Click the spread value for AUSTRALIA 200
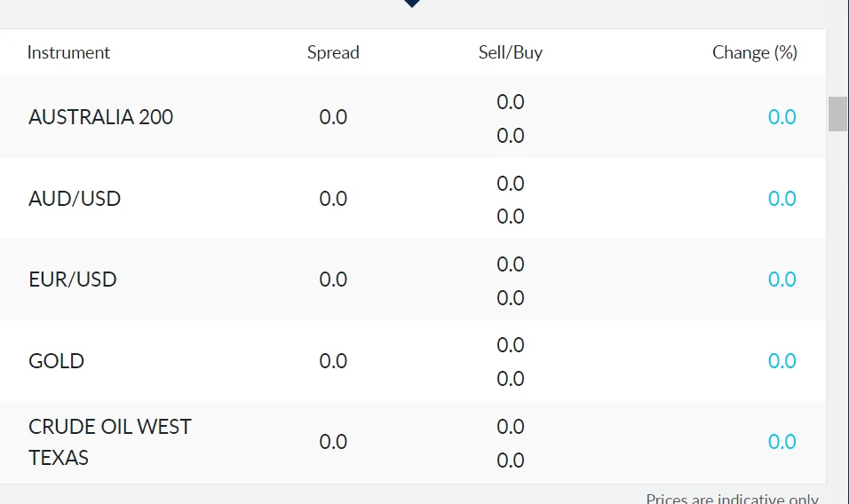849x504 pixels. pyautogui.click(x=333, y=117)
